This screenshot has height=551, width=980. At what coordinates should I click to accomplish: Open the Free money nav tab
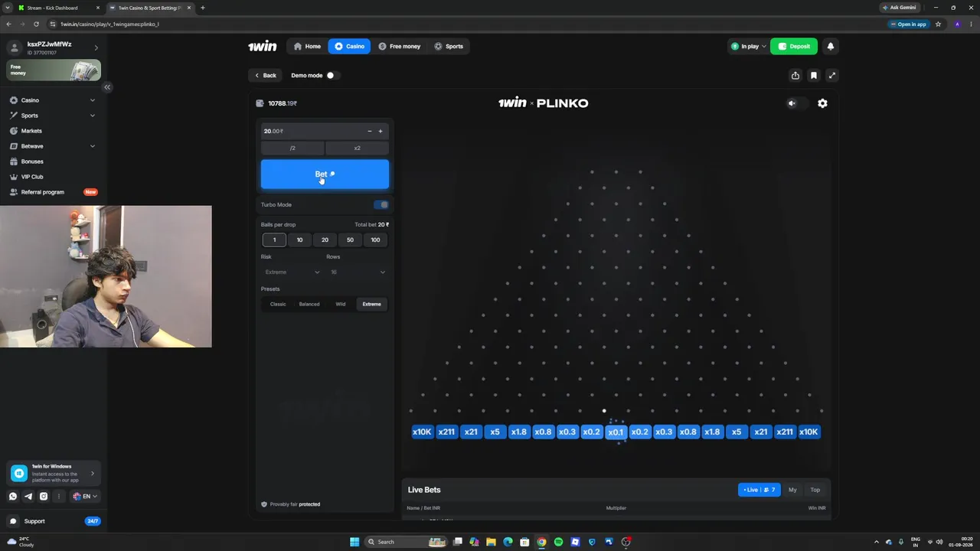pos(399,46)
